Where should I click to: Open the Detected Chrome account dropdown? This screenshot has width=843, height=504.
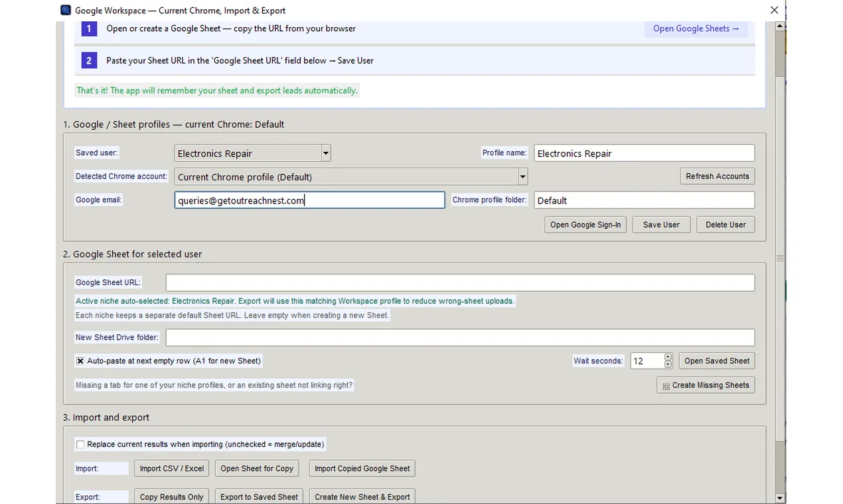[x=522, y=176]
